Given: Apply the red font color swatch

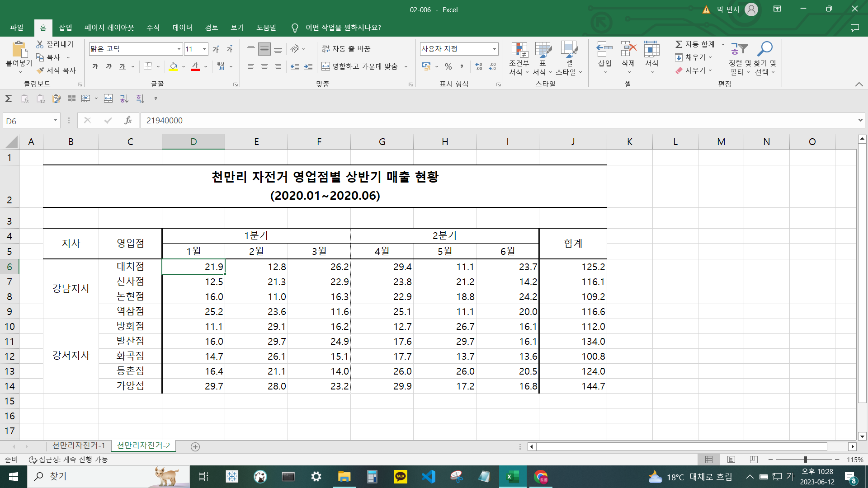Looking at the screenshot, I should pos(195,66).
